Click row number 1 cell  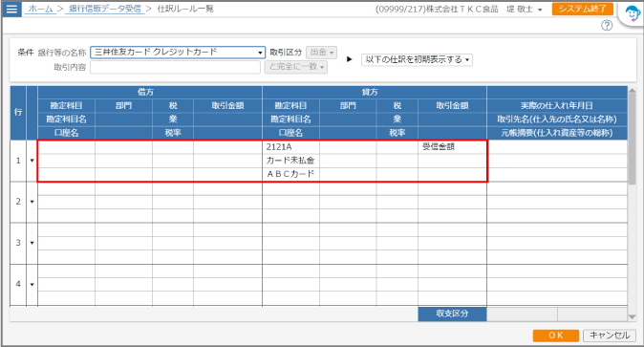tap(18, 161)
